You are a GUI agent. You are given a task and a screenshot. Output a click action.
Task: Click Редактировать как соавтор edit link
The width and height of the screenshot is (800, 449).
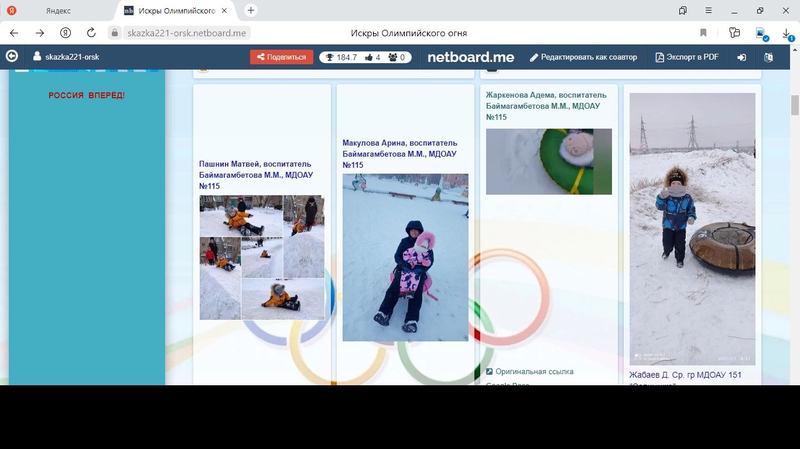point(583,57)
